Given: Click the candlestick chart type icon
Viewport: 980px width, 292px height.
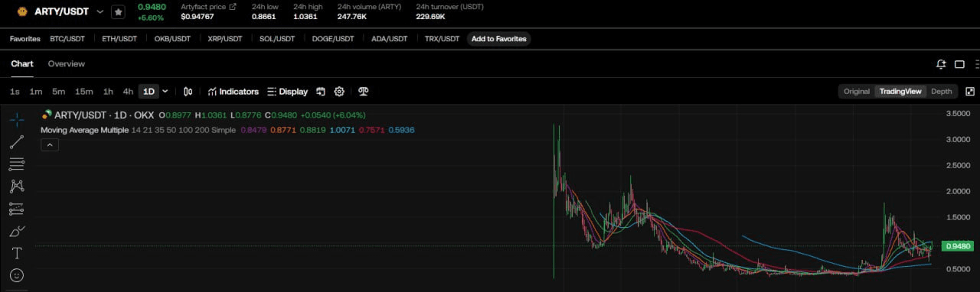Looking at the screenshot, I should pos(188,92).
